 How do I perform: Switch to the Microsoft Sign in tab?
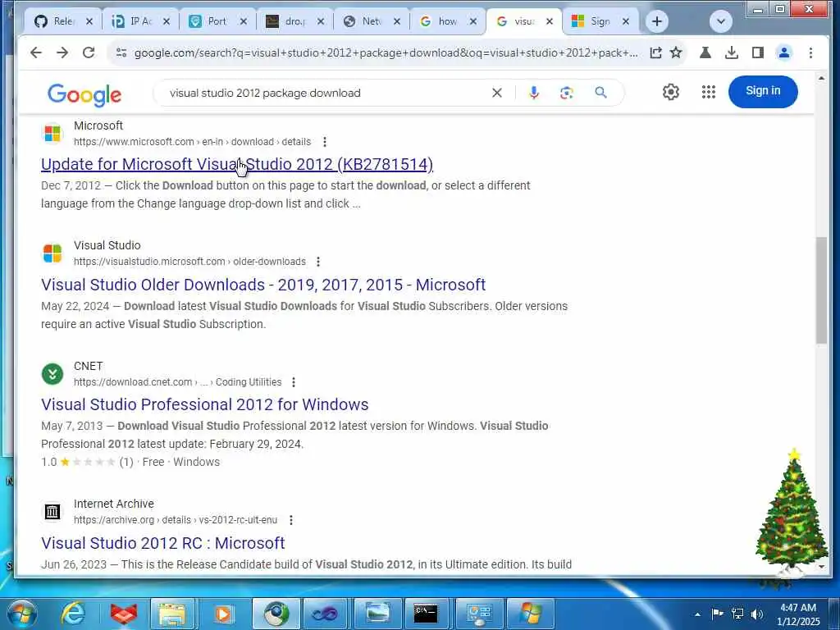click(x=600, y=21)
